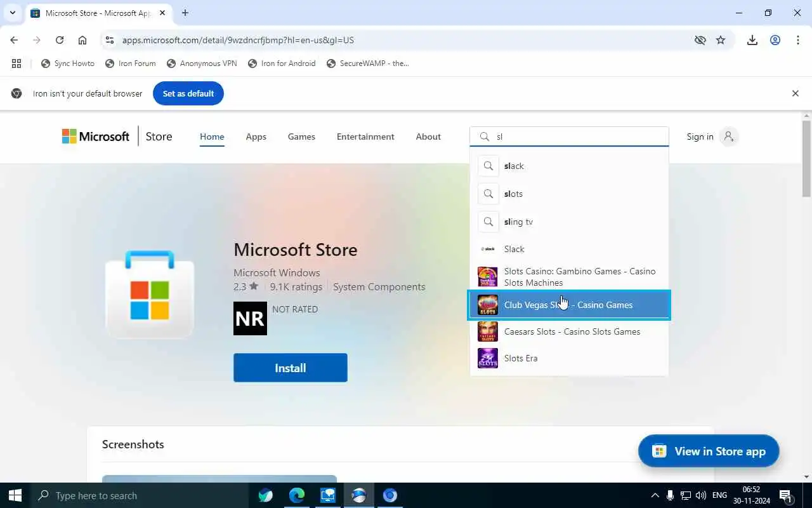Click the browser forward arrow

click(x=37, y=40)
